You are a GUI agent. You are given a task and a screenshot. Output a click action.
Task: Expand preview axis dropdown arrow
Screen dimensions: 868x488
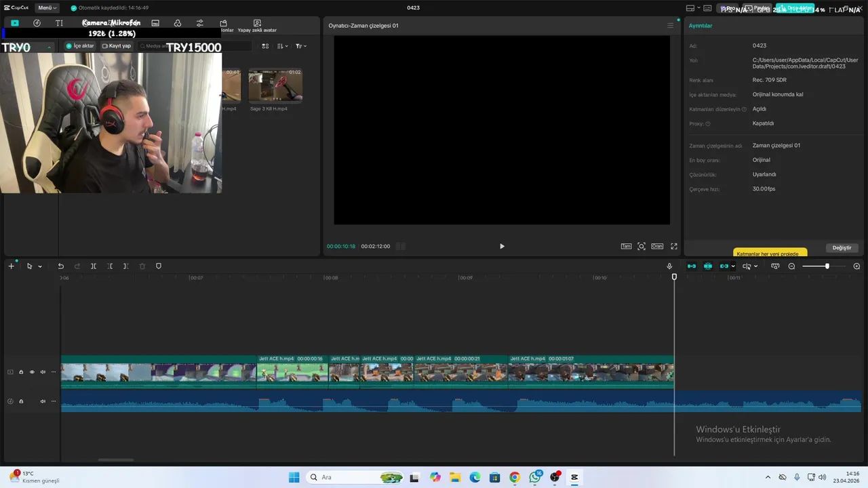pyautogui.click(x=755, y=266)
